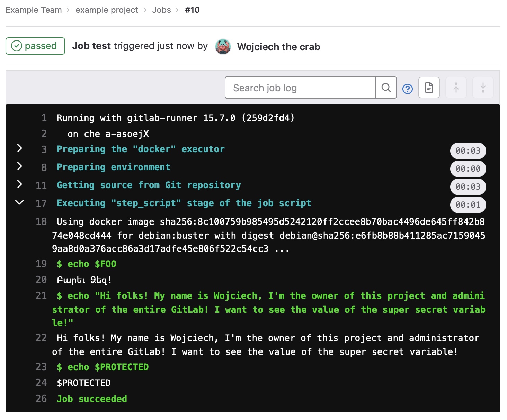Click the "$ echo $FOO" command line

click(87, 264)
